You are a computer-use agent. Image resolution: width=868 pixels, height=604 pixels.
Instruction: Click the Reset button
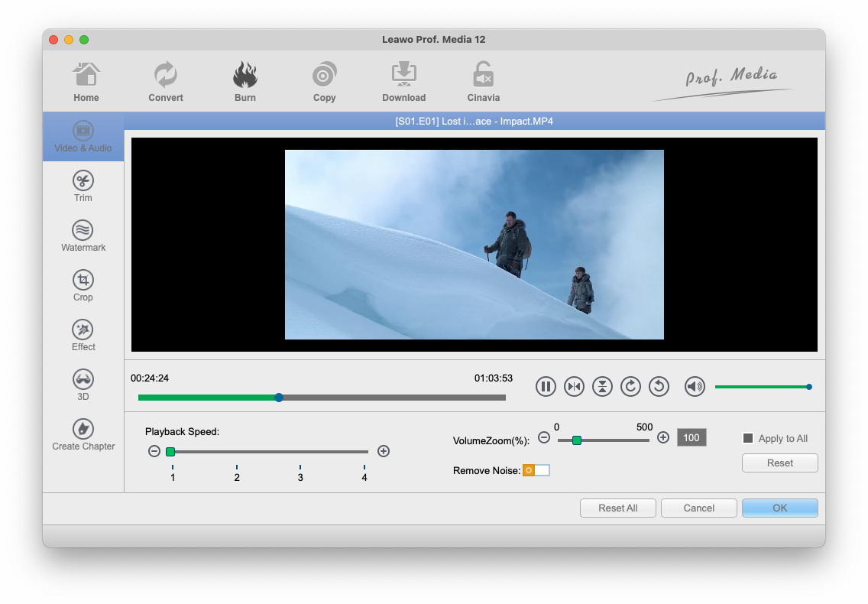(x=779, y=463)
